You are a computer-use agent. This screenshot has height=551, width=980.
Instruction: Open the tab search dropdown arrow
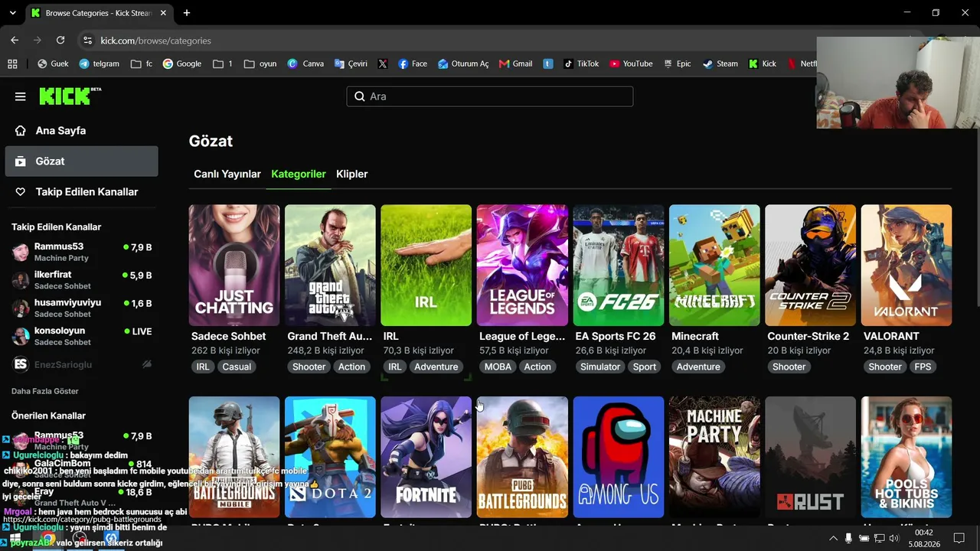[12, 13]
